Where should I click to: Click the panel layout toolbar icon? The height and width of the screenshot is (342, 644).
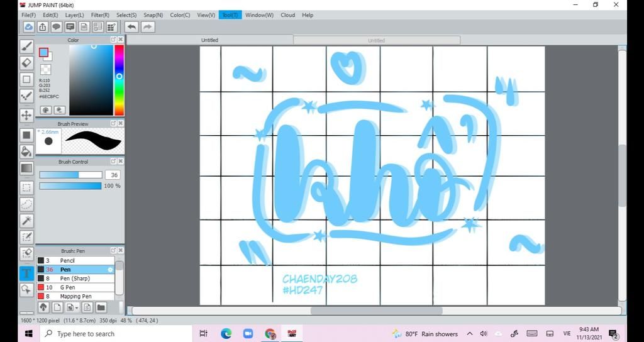tap(97, 27)
